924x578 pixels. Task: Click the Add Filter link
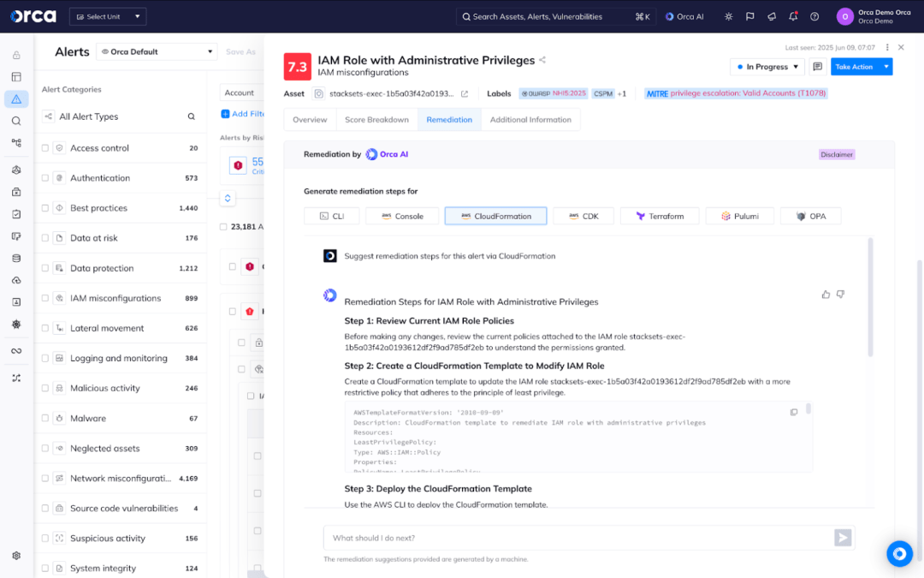tap(243, 114)
